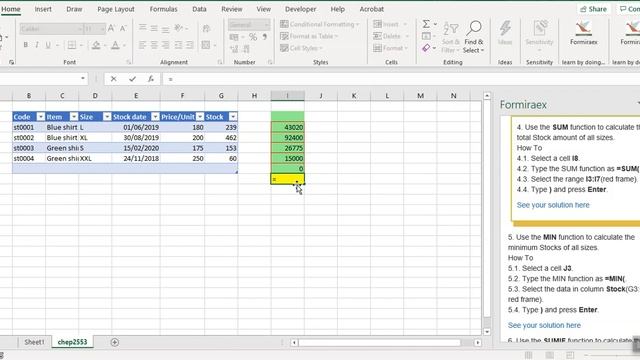640x360 pixels.
Task: Open the Font name combo box
Action: [51, 29]
